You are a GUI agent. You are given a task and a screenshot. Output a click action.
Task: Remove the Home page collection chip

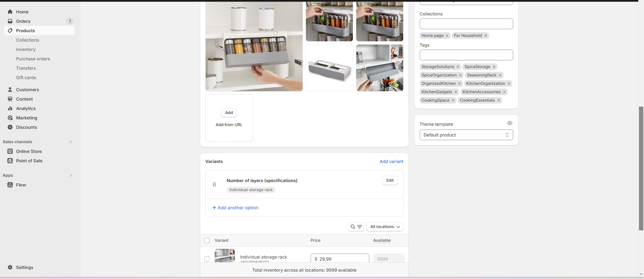447,36
